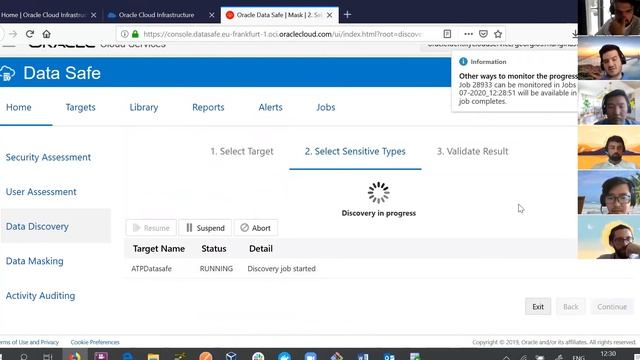Click the Suspend button label
This screenshot has height=360, width=640.
coord(211,228)
